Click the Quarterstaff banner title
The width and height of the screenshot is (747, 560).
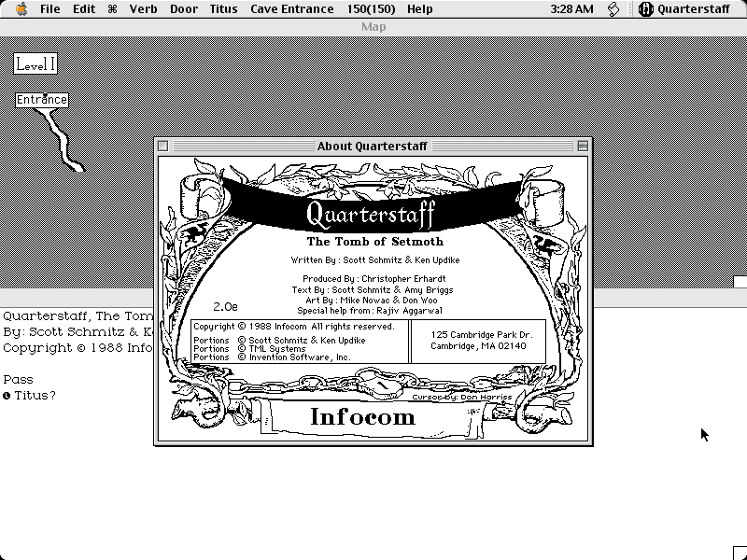click(x=371, y=214)
